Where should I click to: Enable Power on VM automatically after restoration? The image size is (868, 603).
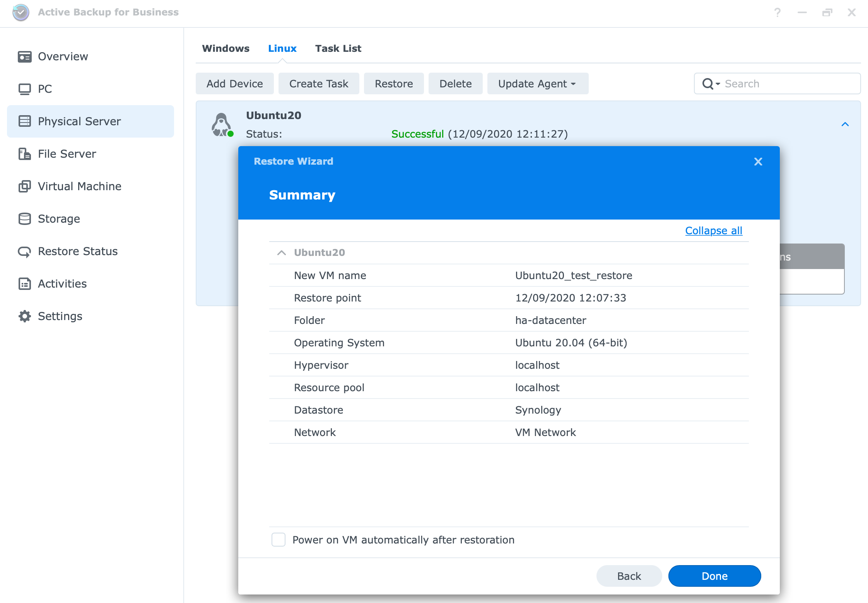tap(279, 540)
